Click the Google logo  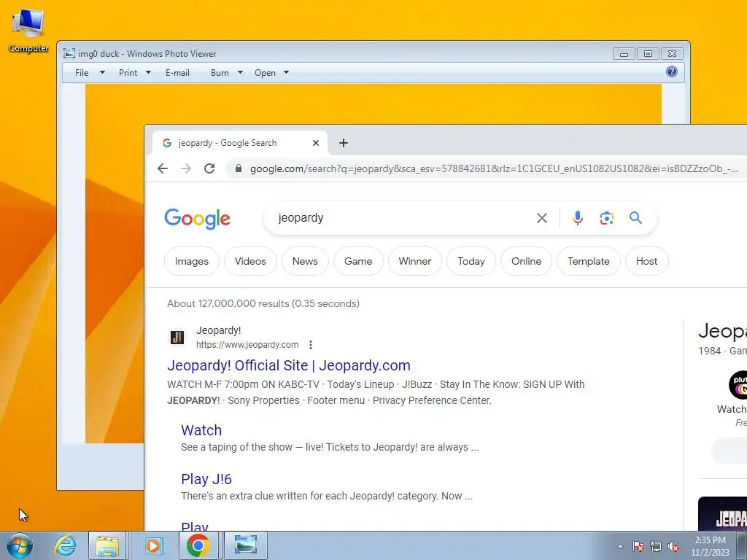coord(197,219)
